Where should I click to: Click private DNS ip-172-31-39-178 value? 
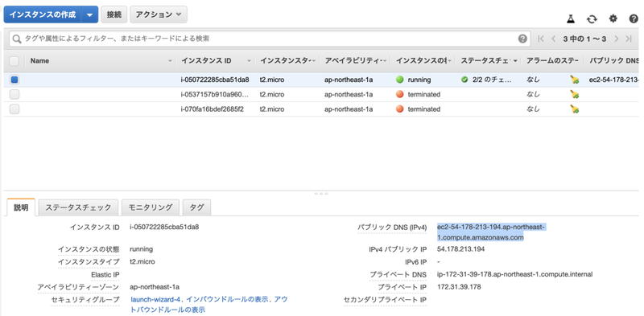(514, 274)
